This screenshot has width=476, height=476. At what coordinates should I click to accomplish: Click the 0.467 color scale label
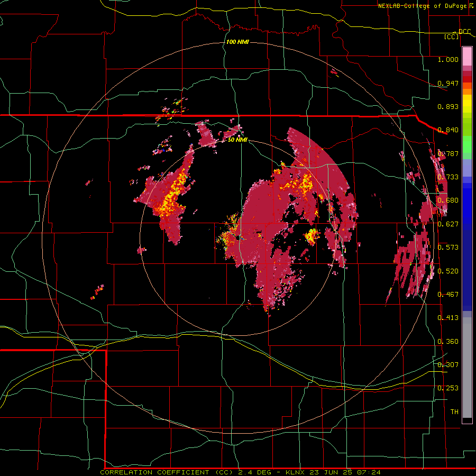(448, 294)
